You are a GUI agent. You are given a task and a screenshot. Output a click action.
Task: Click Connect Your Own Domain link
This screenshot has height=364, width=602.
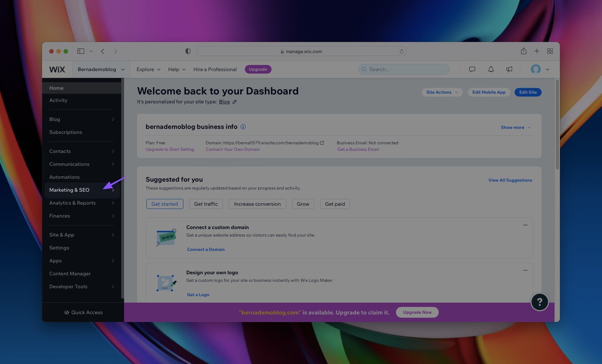(x=232, y=149)
